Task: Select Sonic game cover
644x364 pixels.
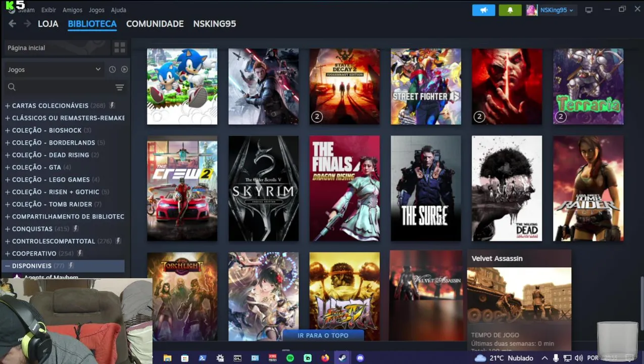Action: 182,86
